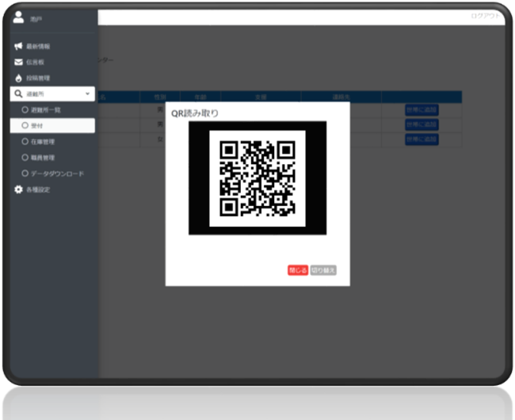515x420 pixels.
Task: Click the gear icon for 各種設定
Action: (18, 189)
